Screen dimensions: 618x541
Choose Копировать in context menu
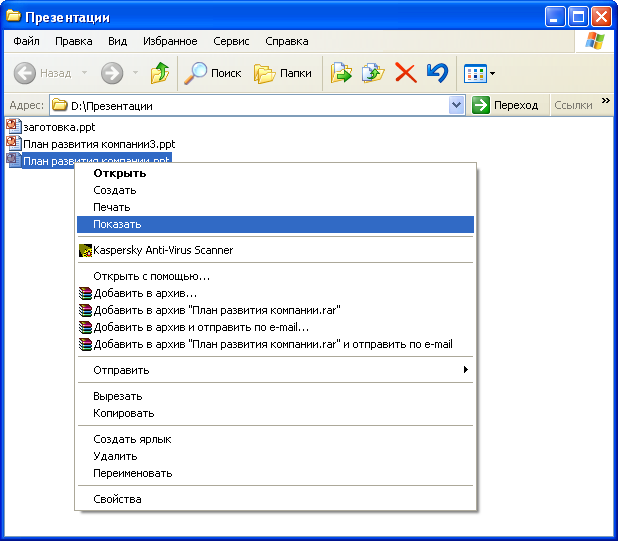(275, 413)
